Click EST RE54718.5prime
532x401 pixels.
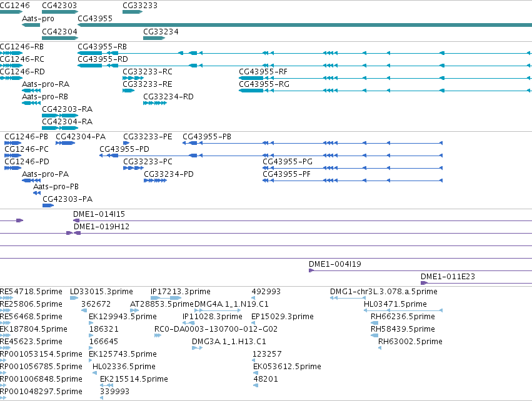point(31,292)
